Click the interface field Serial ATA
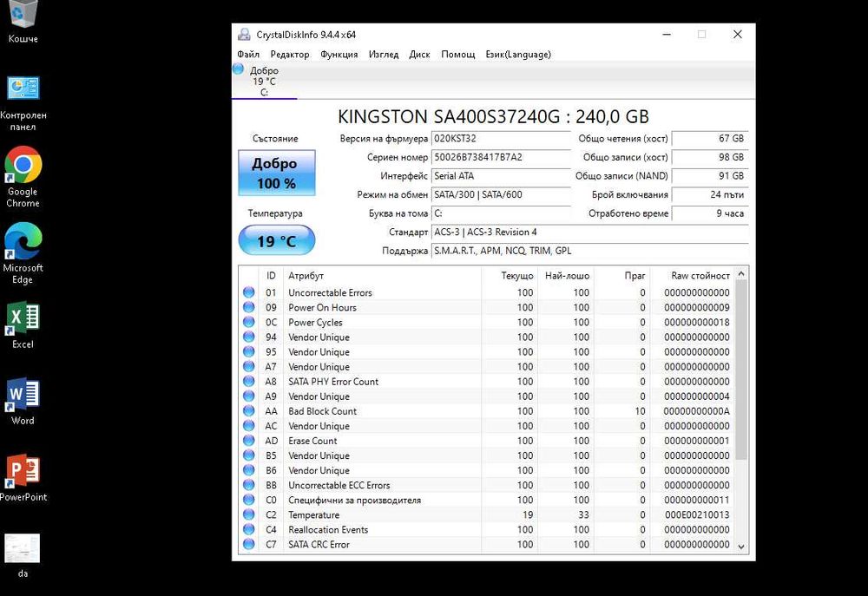This screenshot has width=868, height=596. pyautogui.click(x=501, y=176)
